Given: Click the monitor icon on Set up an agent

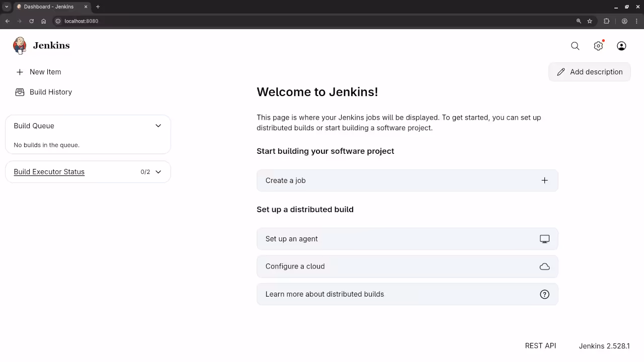Looking at the screenshot, I should (x=544, y=239).
